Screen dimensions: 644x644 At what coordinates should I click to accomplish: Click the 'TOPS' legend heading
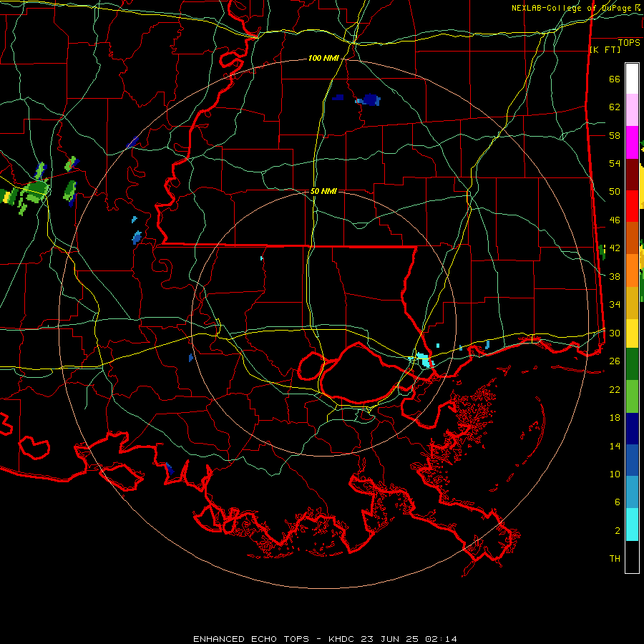tap(629, 43)
